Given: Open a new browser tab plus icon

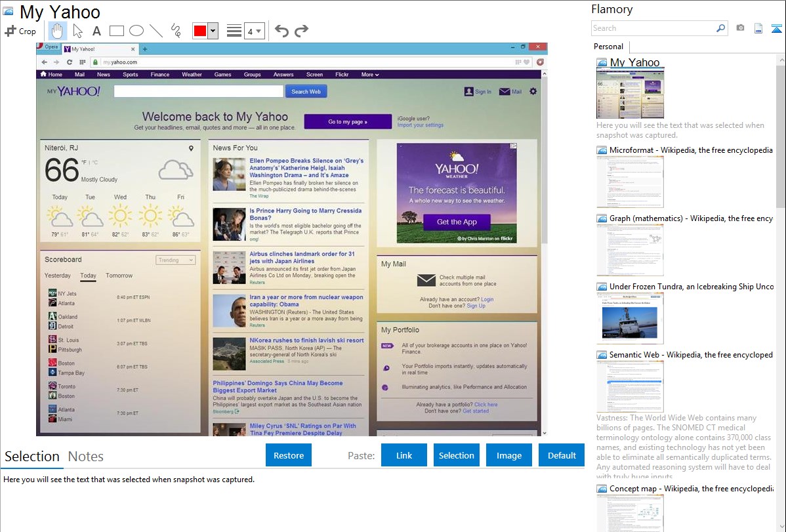Looking at the screenshot, I should (x=145, y=49).
